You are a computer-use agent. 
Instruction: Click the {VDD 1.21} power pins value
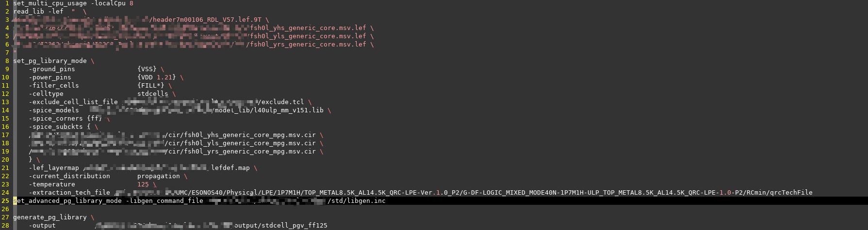[x=157, y=77]
